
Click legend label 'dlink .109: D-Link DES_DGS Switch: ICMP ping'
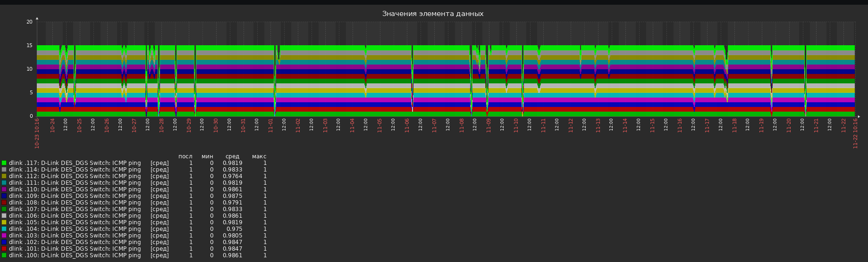[75, 196]
